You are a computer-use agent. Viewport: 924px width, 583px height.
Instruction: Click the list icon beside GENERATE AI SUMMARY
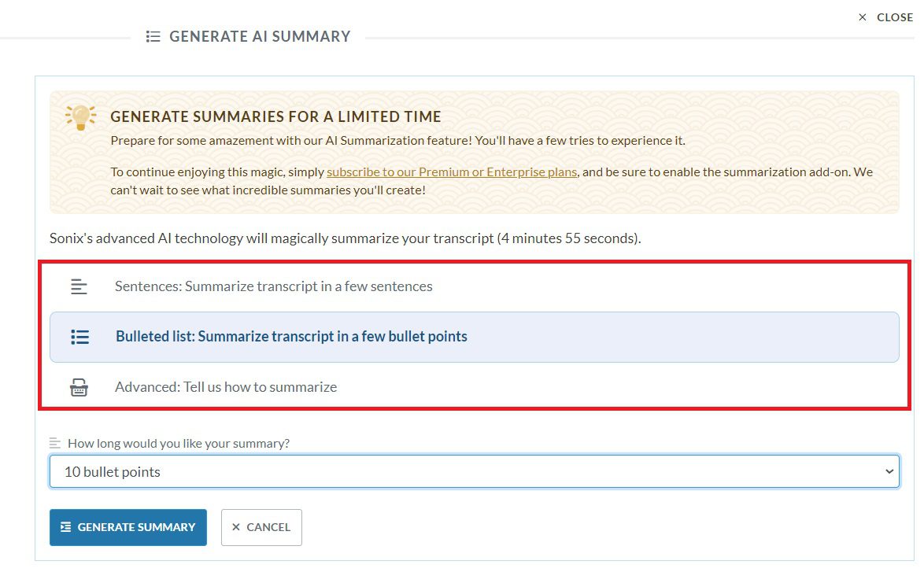click(152, 35)
